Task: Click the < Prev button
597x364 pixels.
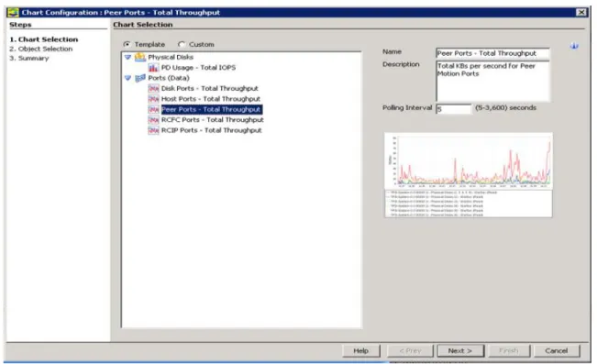Action: click(x=410, y=350)
